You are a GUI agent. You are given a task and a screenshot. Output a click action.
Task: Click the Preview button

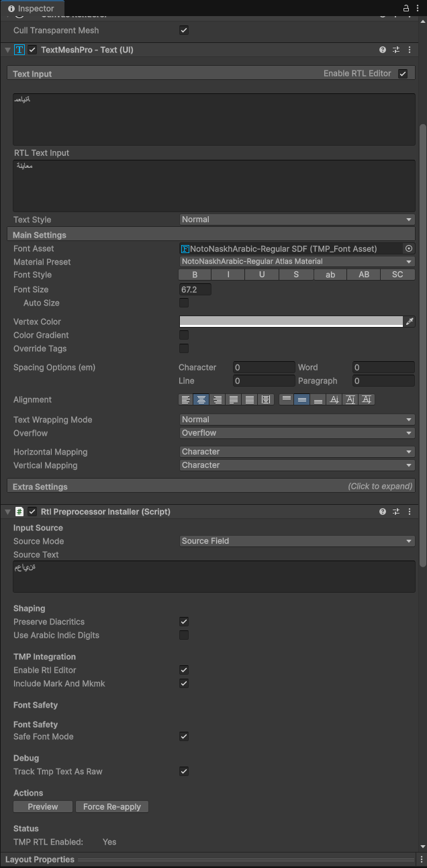coord(43,807)
